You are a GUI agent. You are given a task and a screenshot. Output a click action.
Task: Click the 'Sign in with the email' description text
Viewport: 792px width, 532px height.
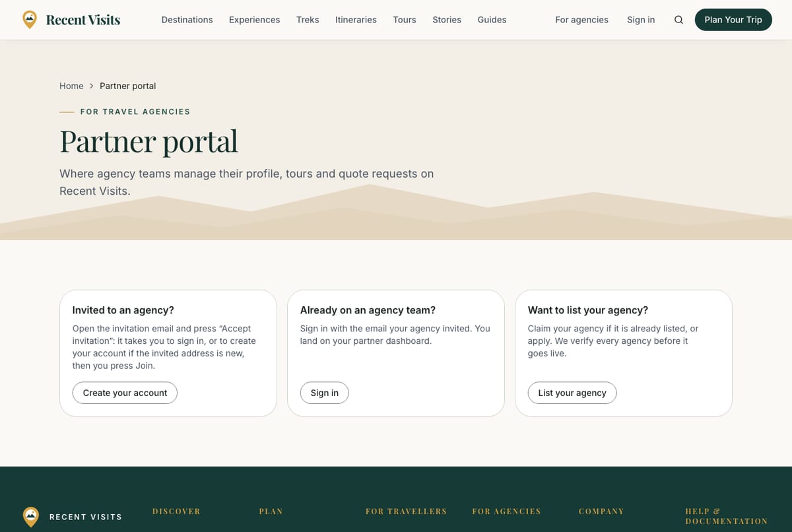pyautogui.click(x=395, y=335)
